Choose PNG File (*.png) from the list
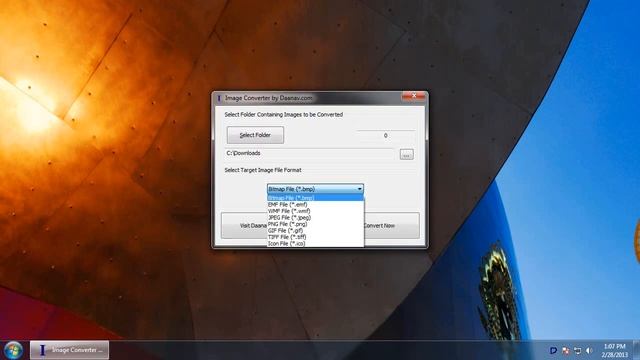Image resolution: width=640 pixels, height=360 pixels. pos(315,224)
